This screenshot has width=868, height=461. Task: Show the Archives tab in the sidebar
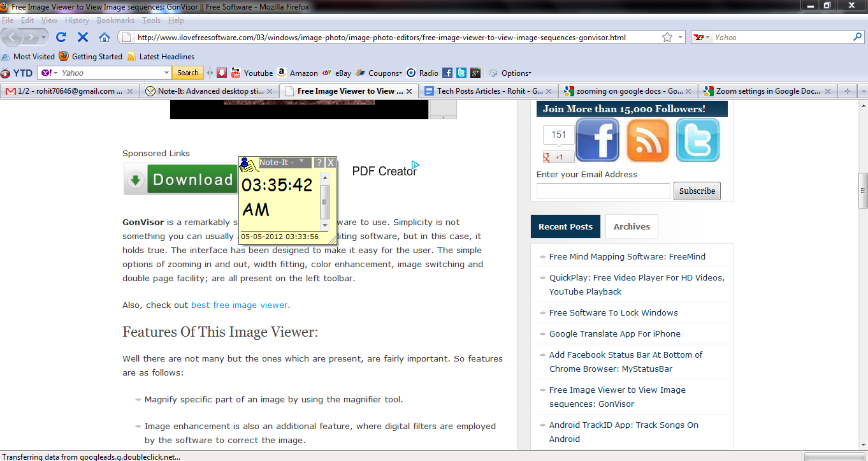pyautogui.click(x=632, y=226)
